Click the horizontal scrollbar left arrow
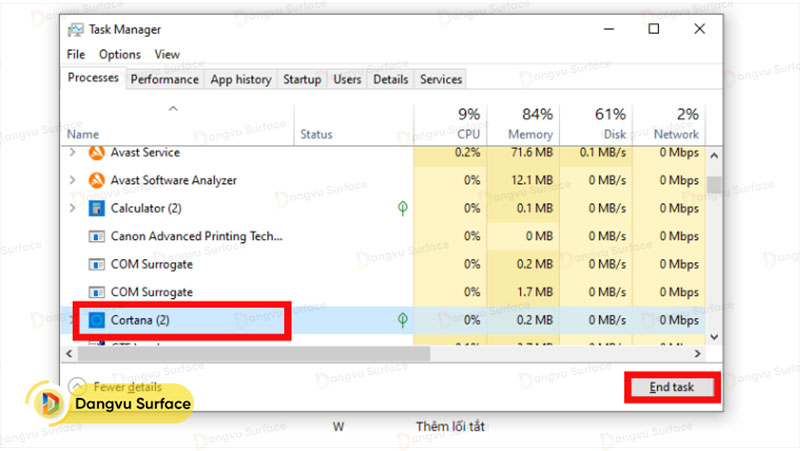The height and width of the screenshot is (451, 800). (x=69, y=354)
